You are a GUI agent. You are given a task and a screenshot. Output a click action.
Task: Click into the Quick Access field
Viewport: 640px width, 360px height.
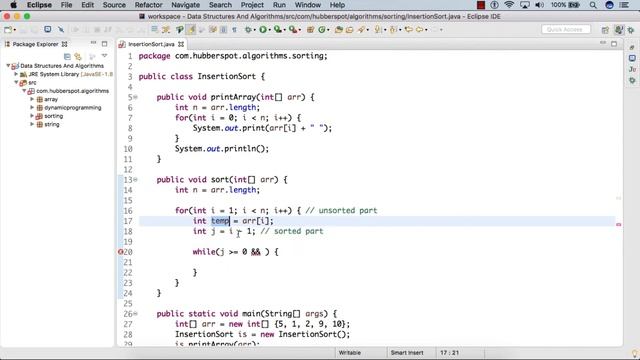click(566, 29)
